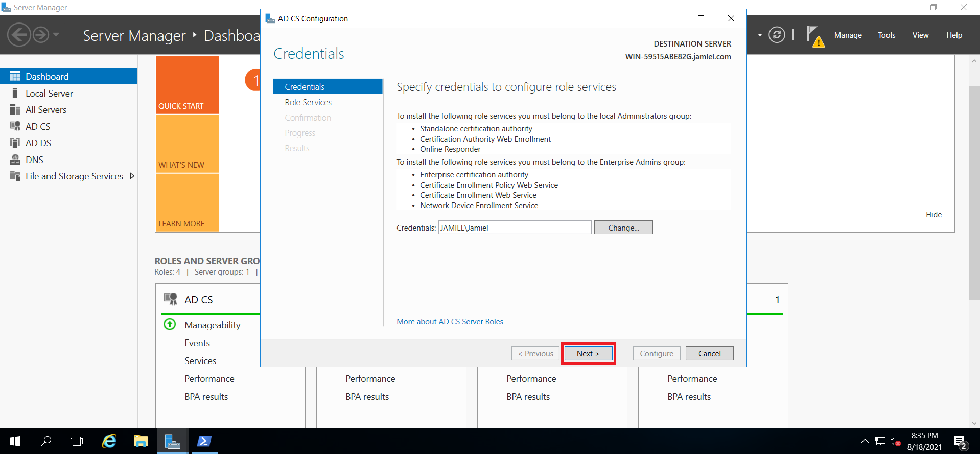
Task: Click the QUICK START tile
Action: (x=187, y=85)
